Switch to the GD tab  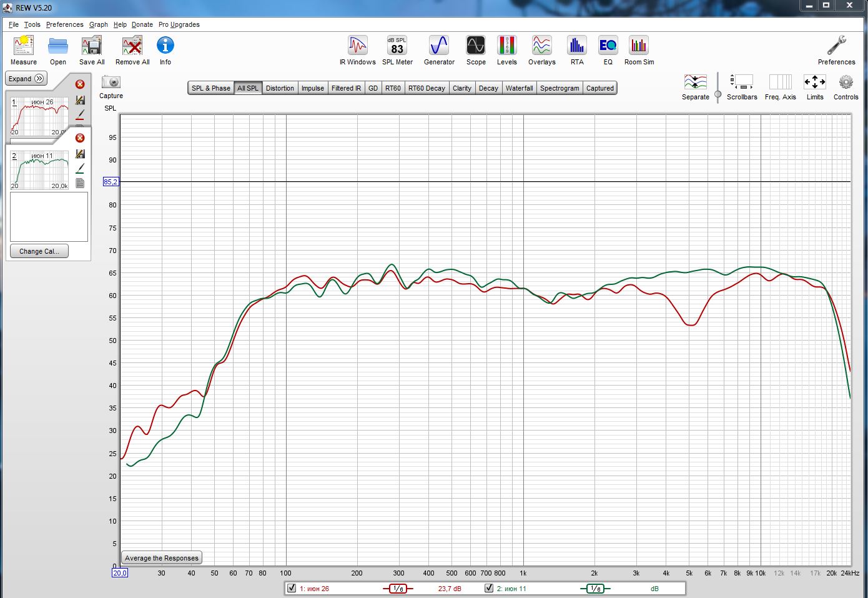tap(373, 88)
